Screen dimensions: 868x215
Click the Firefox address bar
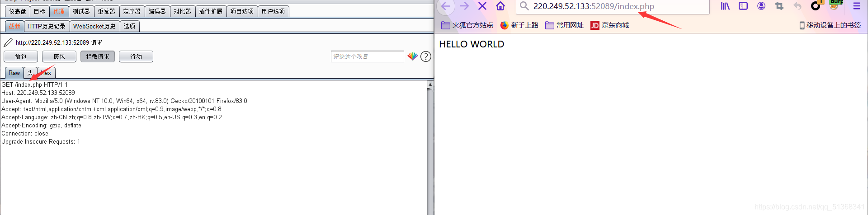pyautogui.click(x=613, y=6)
